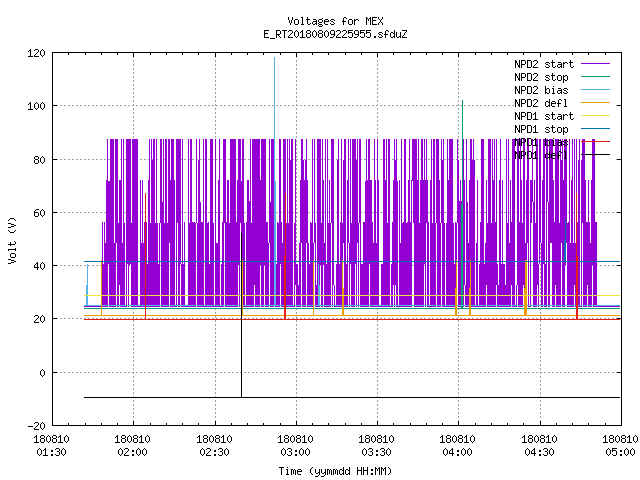Click the tall light-blue NPD2 bias spike

click(275, 182)
